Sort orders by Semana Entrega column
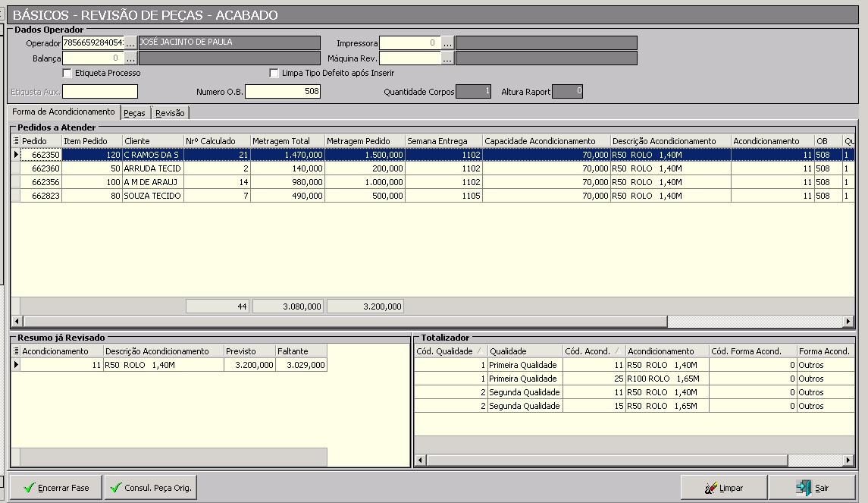The image size is (868, 503). [x=443, y=141]
